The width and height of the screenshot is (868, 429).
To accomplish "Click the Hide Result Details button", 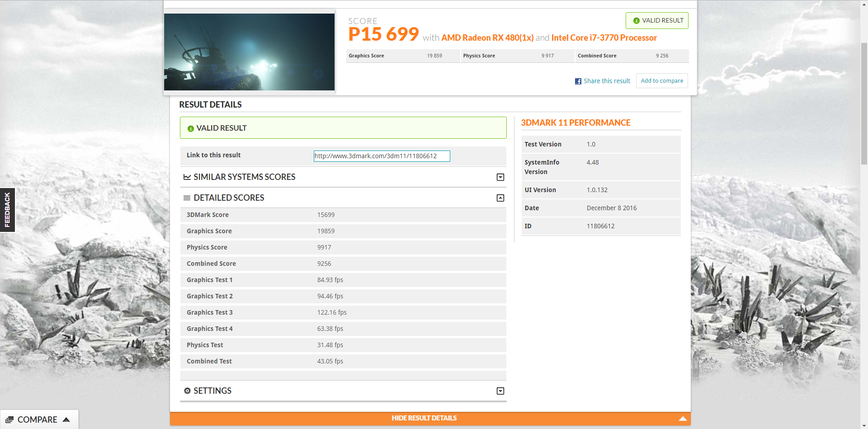I will [424, 418].
